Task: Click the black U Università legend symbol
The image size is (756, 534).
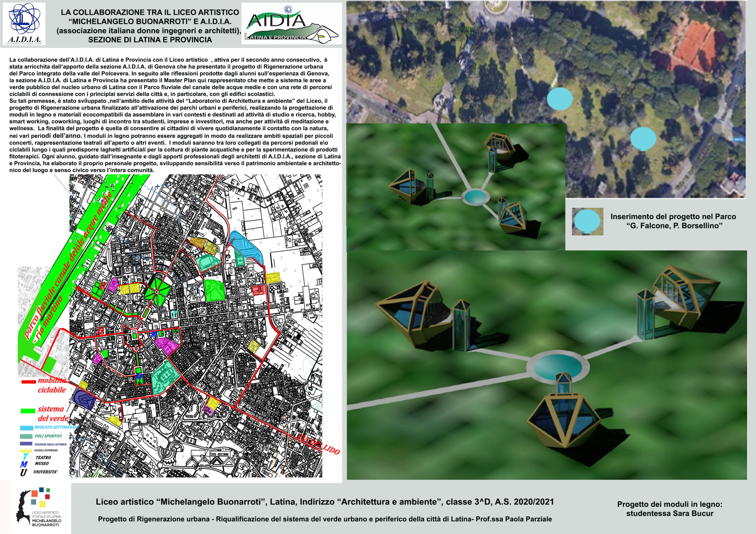Action: point(23,473)
